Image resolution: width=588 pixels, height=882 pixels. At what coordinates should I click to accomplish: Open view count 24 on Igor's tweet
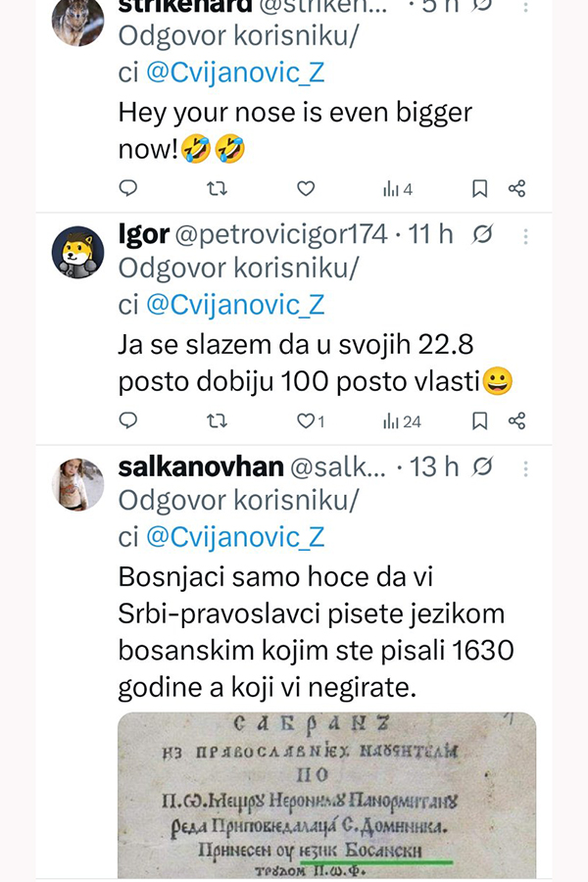pyautogui.click(x=402, y=421)
